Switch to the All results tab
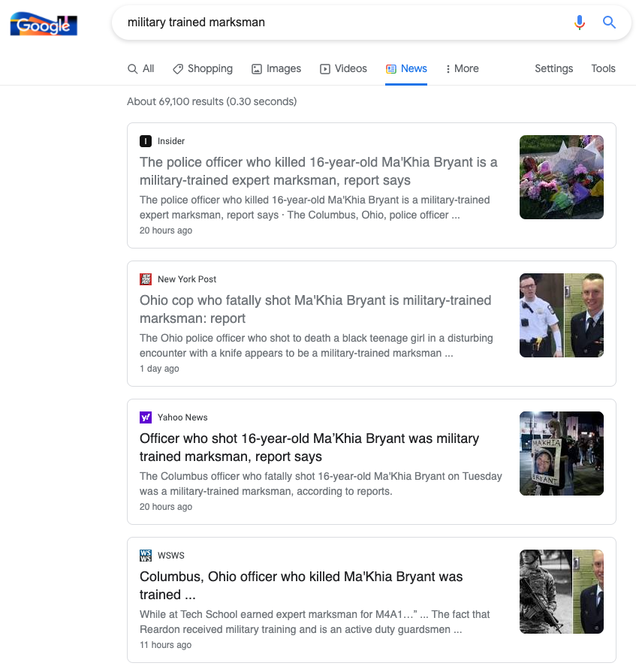The width and height of the screenshot is (636, 672). coord(141,68)
